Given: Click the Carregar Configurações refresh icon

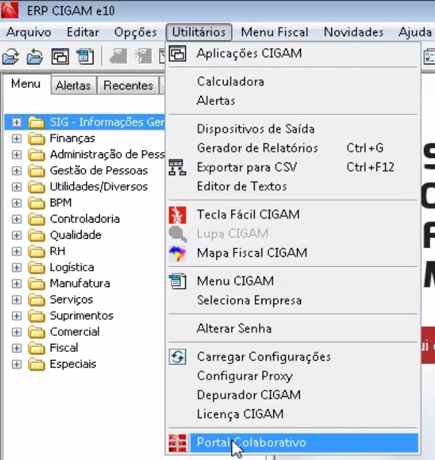Looking at the screenshot, I should 177,357.
